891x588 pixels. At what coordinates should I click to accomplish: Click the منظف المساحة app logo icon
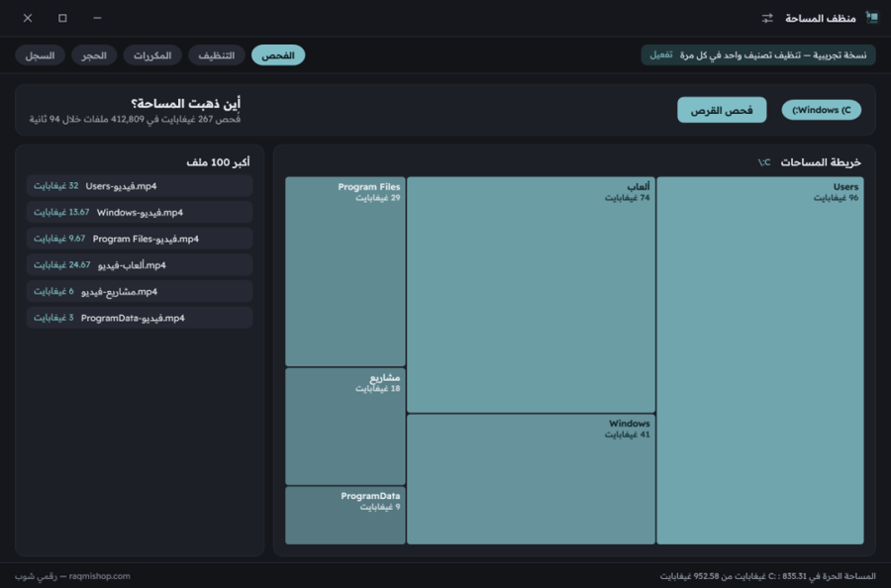871,18
